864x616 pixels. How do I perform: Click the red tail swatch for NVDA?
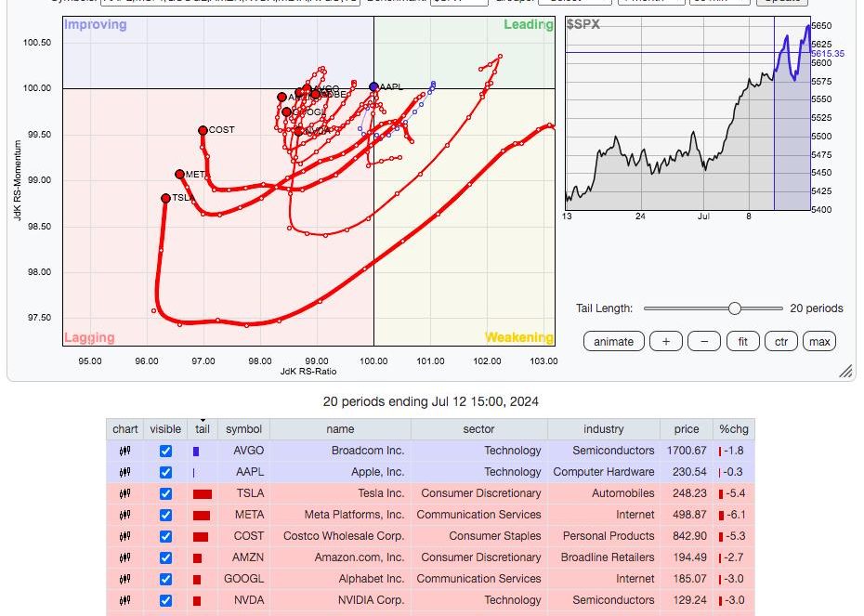coord(197,601)
